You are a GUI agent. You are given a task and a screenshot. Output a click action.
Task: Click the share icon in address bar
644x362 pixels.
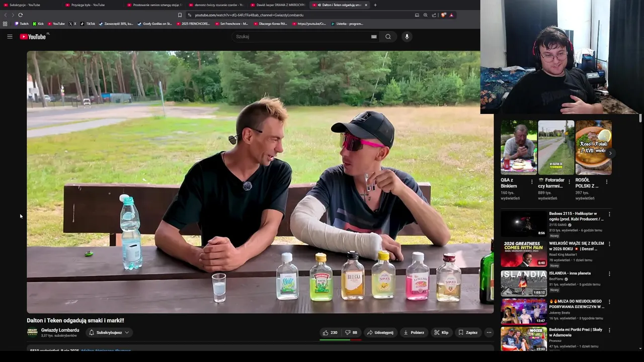click(434, 15)
